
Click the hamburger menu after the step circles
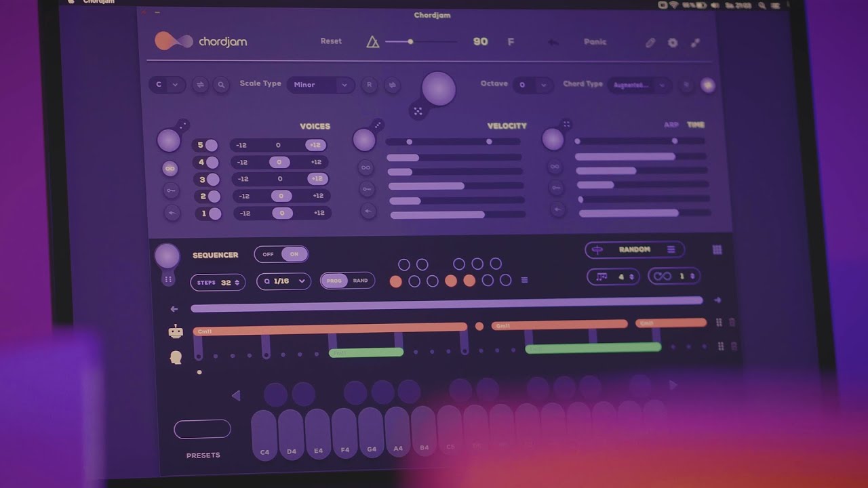tap(524, 280)
